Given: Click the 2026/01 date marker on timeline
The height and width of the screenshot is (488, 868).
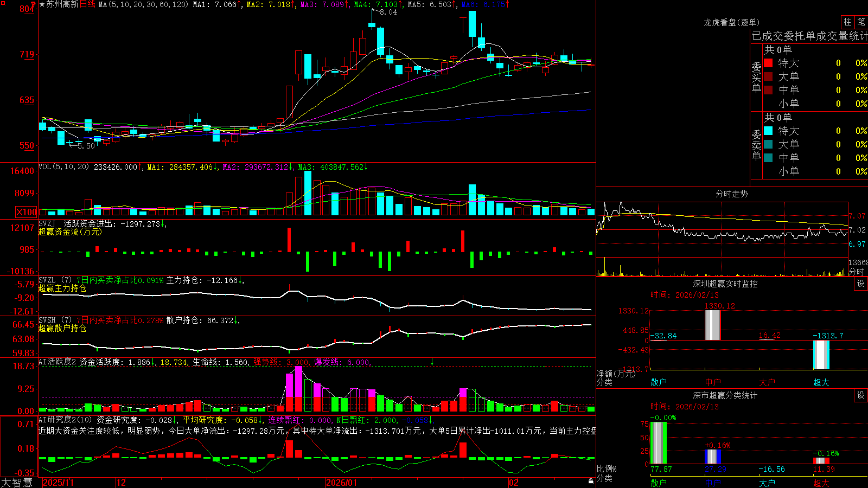Looking at the screenshot, I should click(341, 483).
